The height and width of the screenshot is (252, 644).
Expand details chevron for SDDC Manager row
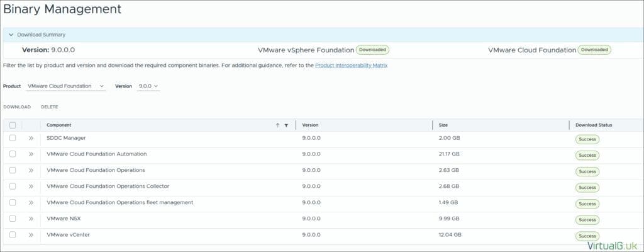pyautogui.click(x=31, y=138)
